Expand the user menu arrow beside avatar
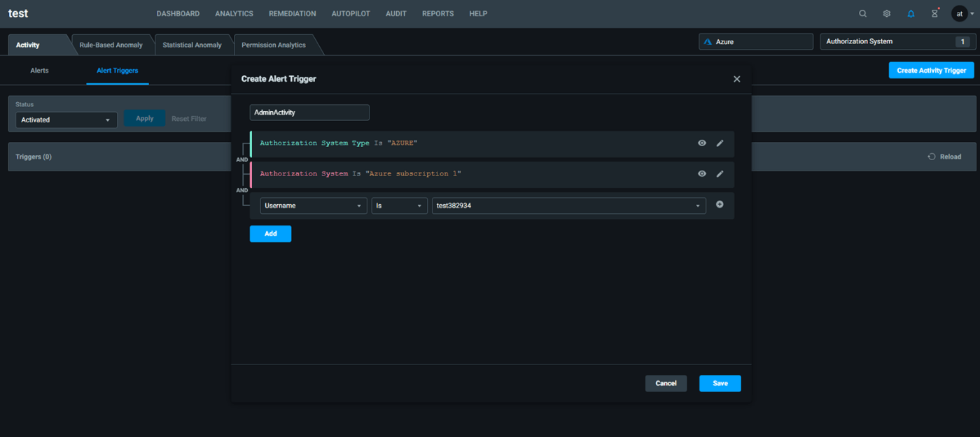 point(972,14)
